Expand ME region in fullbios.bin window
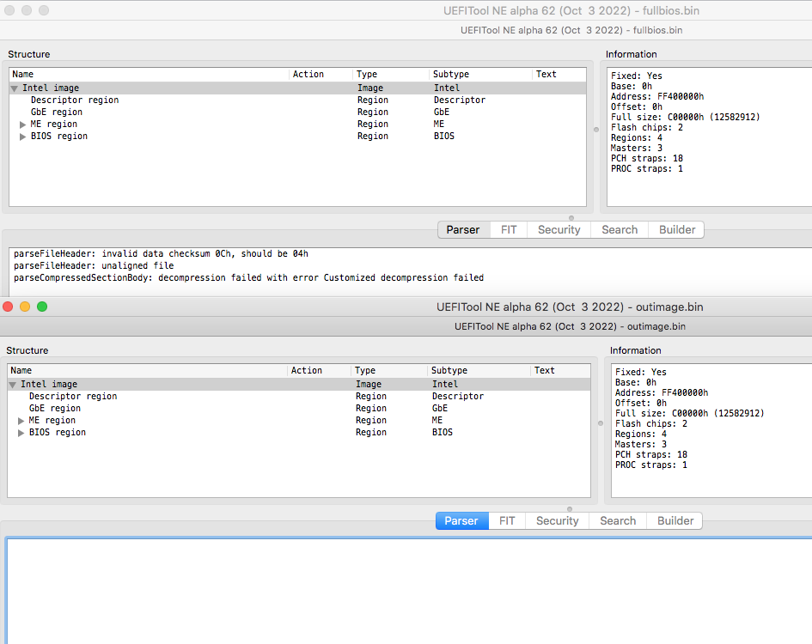This screenshot has height=644, width=812. point(22,125)
